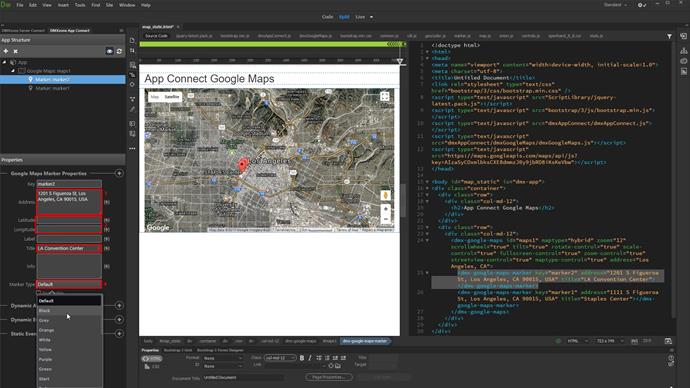
Task: Switch to Code view
Action: point(327,17)
